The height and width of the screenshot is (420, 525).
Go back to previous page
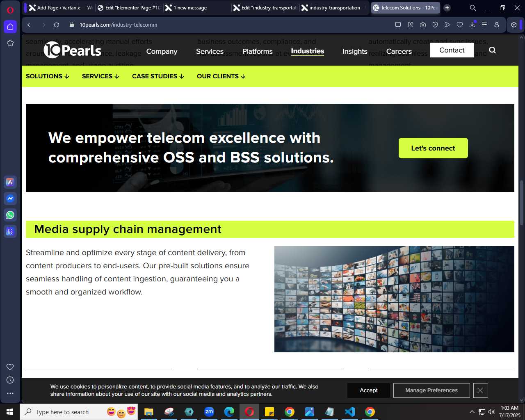(x=29, y=25)
